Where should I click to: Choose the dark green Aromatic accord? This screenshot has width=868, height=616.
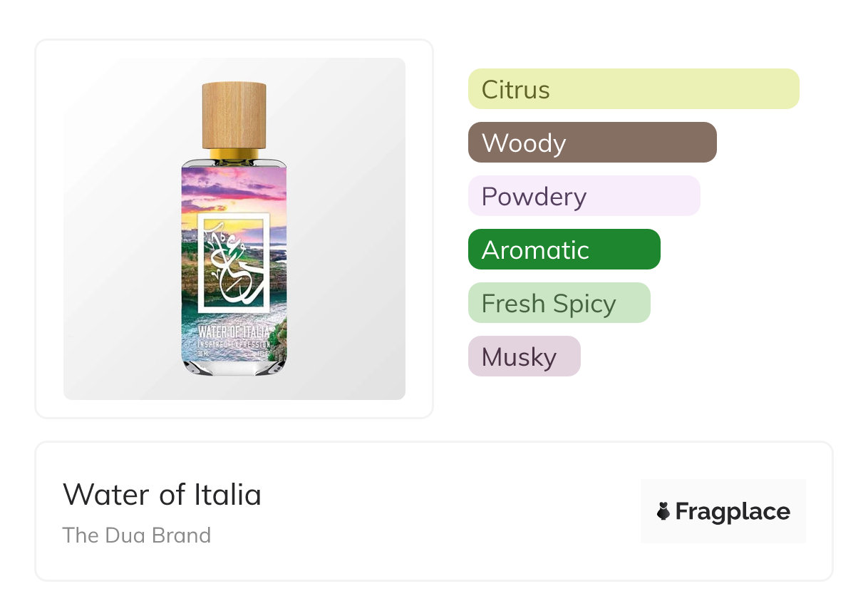coord(564,250)
